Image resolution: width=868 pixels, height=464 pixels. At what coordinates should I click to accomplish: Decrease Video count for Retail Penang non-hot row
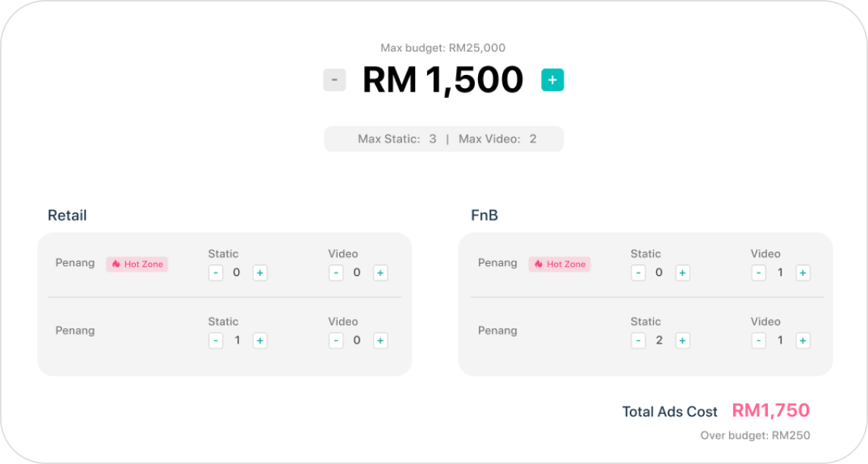336,341
